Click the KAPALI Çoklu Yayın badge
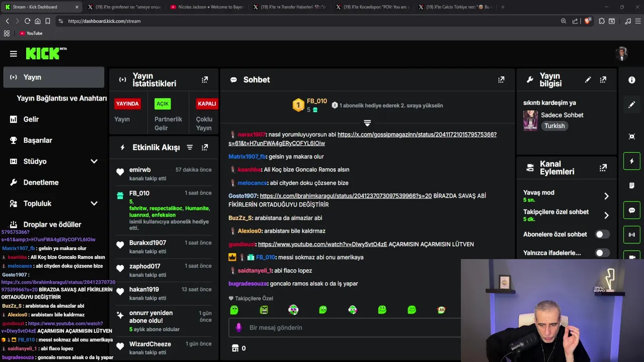This screenshot has height=362, width=644. click(207, 104)
